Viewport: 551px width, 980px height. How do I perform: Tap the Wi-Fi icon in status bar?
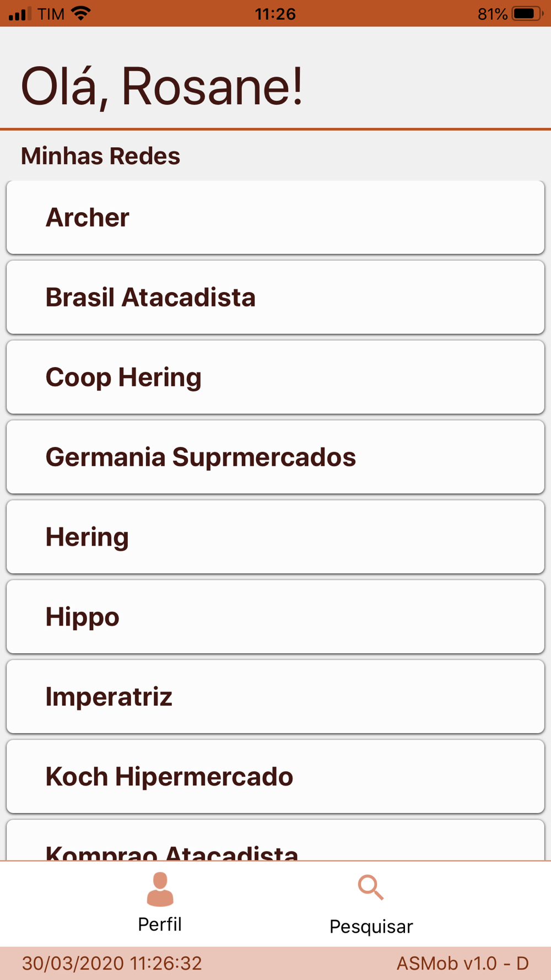(81, 13)
